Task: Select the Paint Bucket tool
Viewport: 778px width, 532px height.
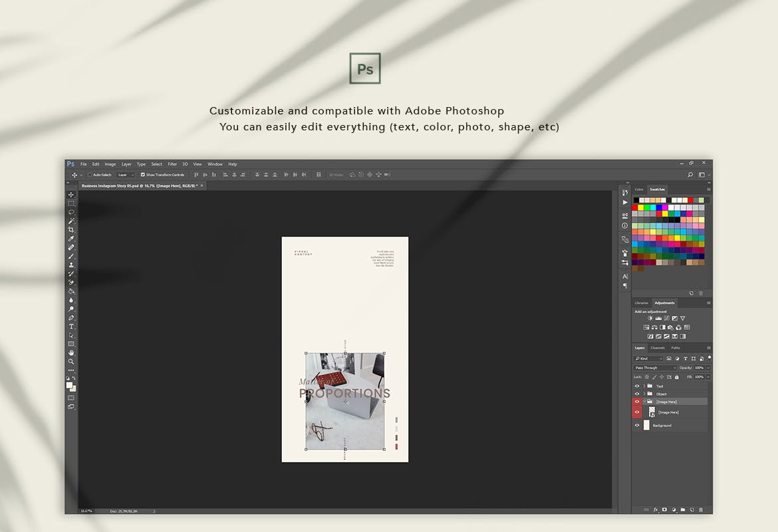Action: pyautogui.click(x=71, y=291)
